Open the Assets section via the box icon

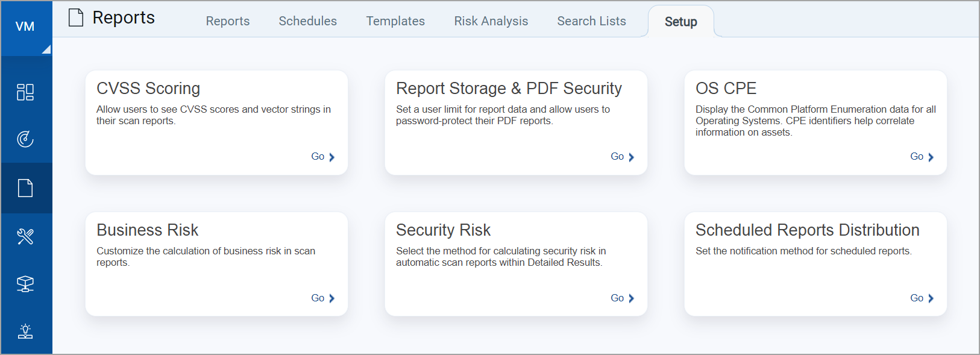(x=26, y=283)
